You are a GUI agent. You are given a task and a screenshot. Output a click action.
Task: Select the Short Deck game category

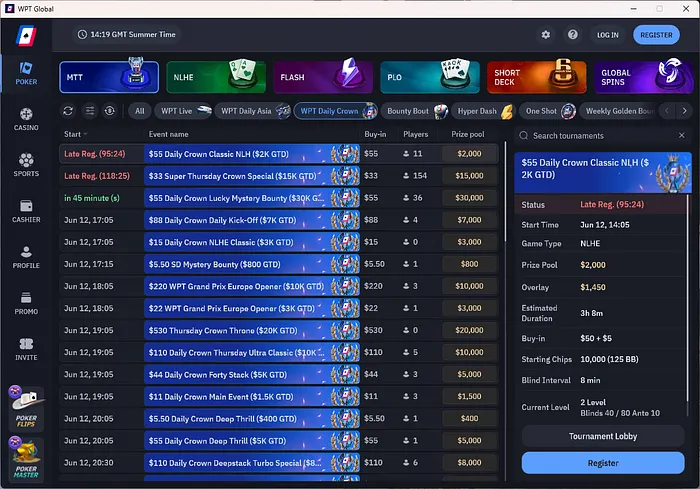(537, 77)
